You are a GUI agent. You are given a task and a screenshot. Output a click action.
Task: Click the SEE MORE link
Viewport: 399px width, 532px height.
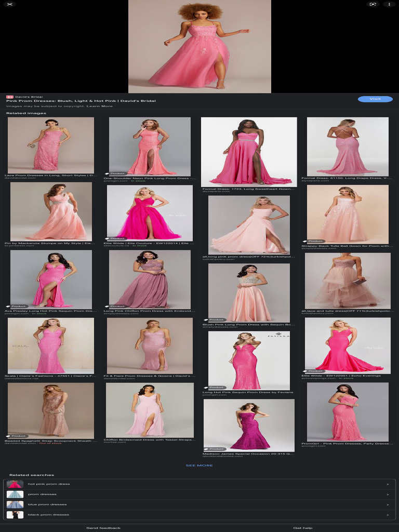pyautogui.click(x=199, y=465)
